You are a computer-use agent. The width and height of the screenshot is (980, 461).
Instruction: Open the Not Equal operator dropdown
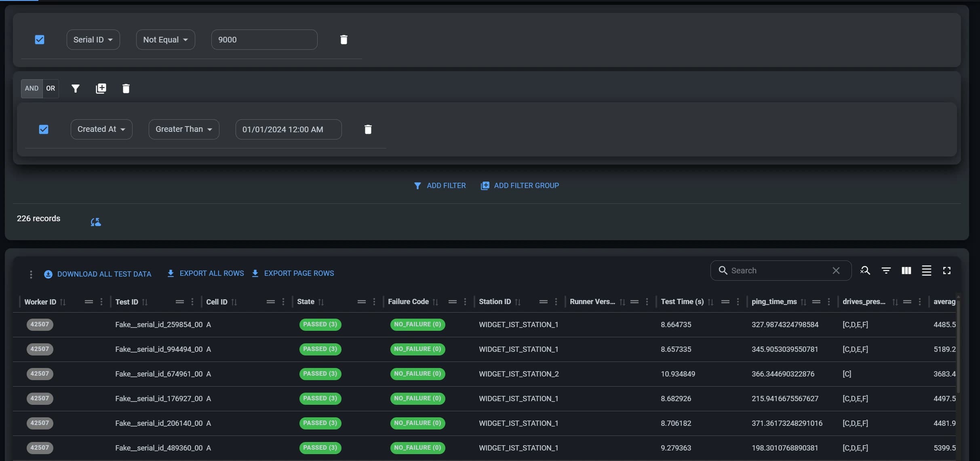tap(165, 40)
